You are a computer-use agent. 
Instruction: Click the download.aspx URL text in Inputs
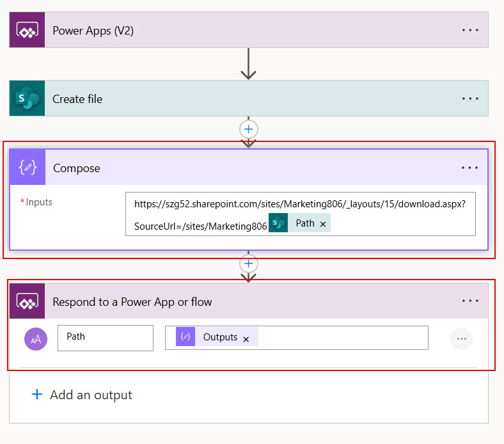(300, 204)
